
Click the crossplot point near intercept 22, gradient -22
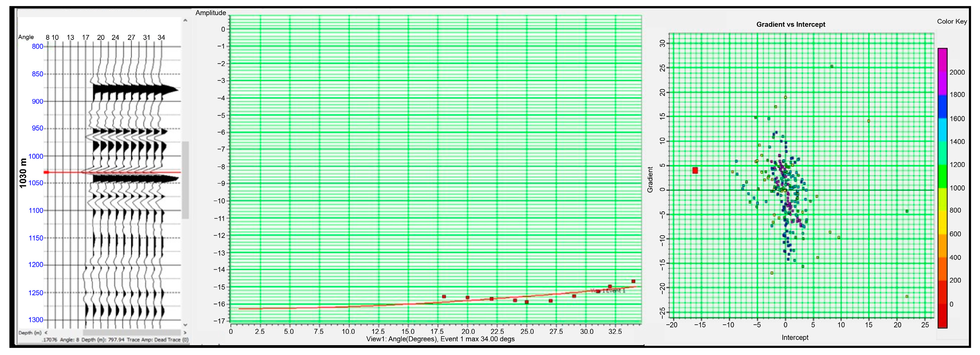[x=907, y=296]
